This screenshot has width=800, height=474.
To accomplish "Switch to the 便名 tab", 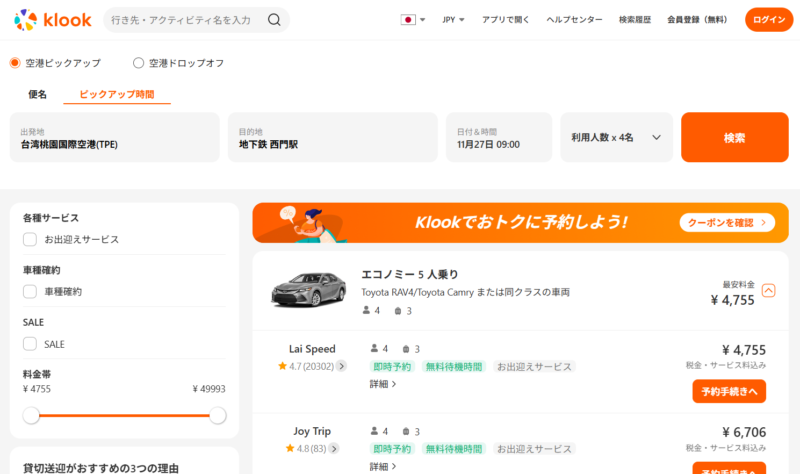I will coord(38,94).
